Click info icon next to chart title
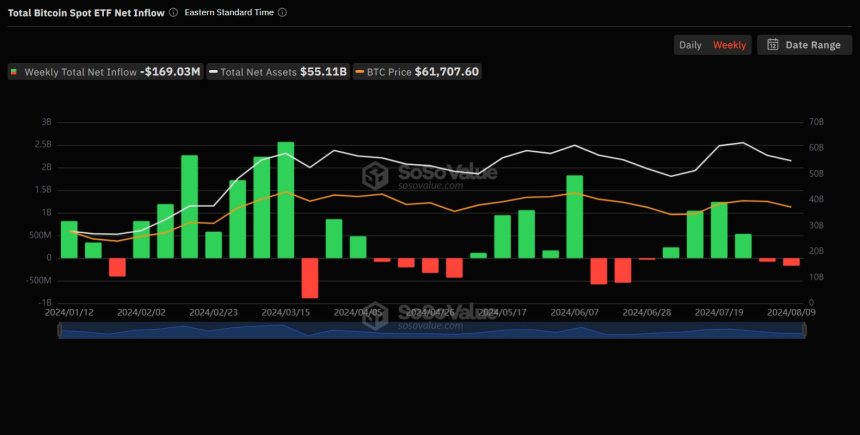Screen dimensions: 860x435 click(174, 13)
